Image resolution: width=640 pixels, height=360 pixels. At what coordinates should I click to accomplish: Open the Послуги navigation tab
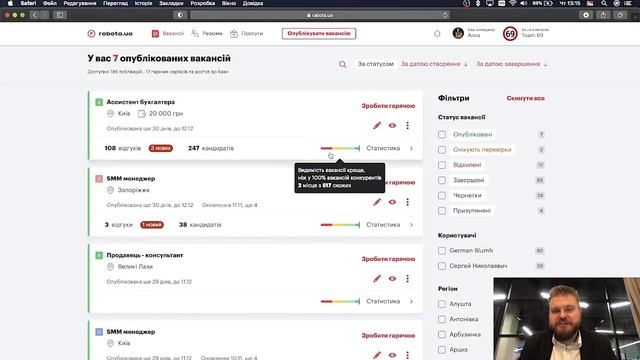247,33
